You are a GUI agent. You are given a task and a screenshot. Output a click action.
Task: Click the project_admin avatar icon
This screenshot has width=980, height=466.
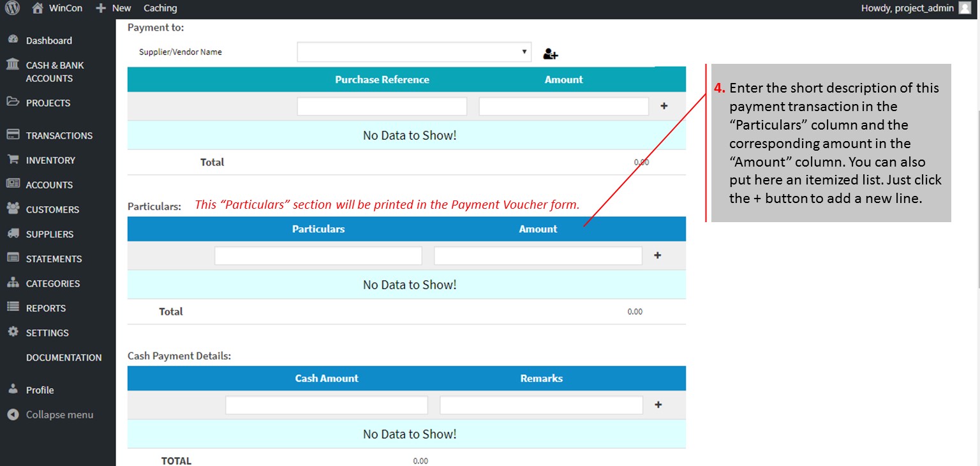coord(964,8)
